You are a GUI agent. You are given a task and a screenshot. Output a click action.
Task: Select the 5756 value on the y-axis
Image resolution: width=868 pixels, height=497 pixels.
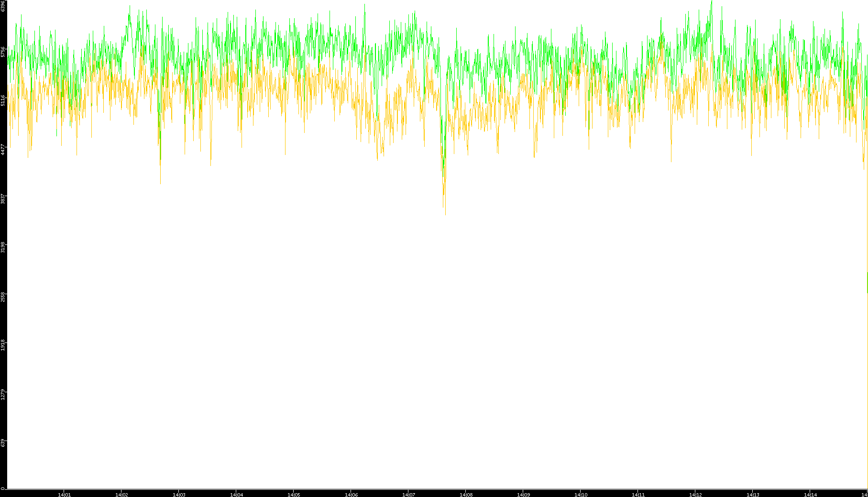[x=3, y=52]
